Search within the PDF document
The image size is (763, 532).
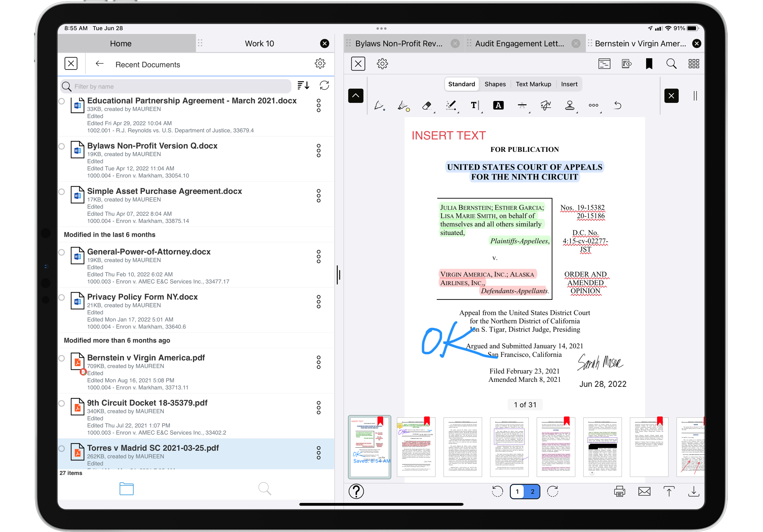tap(671, 64)
